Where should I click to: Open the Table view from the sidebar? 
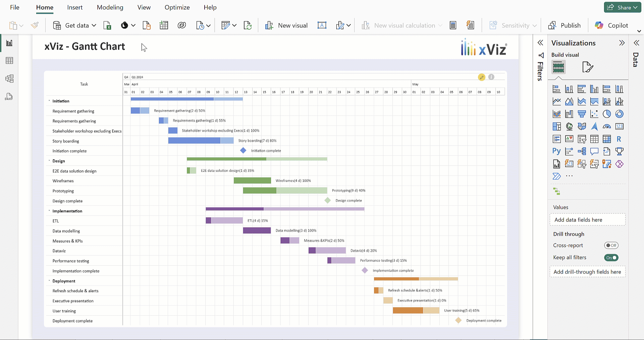9,61
